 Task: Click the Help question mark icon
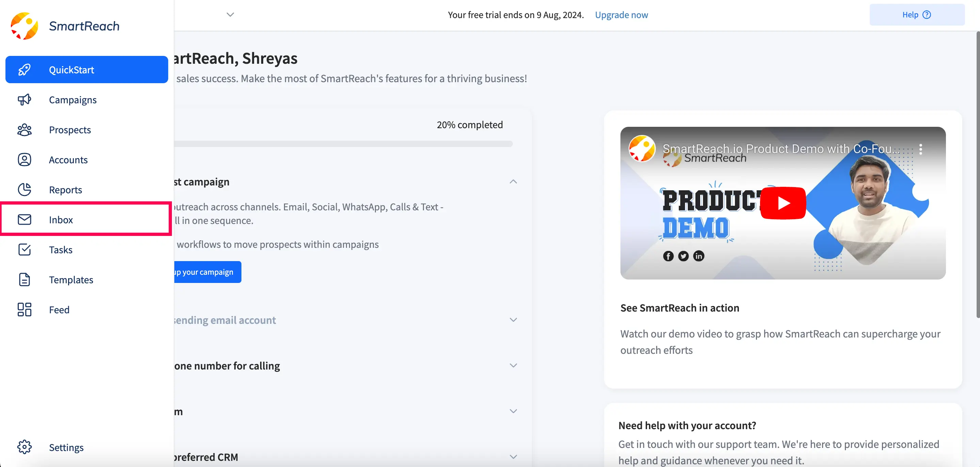pyautogui.click(x=927, y=15)
